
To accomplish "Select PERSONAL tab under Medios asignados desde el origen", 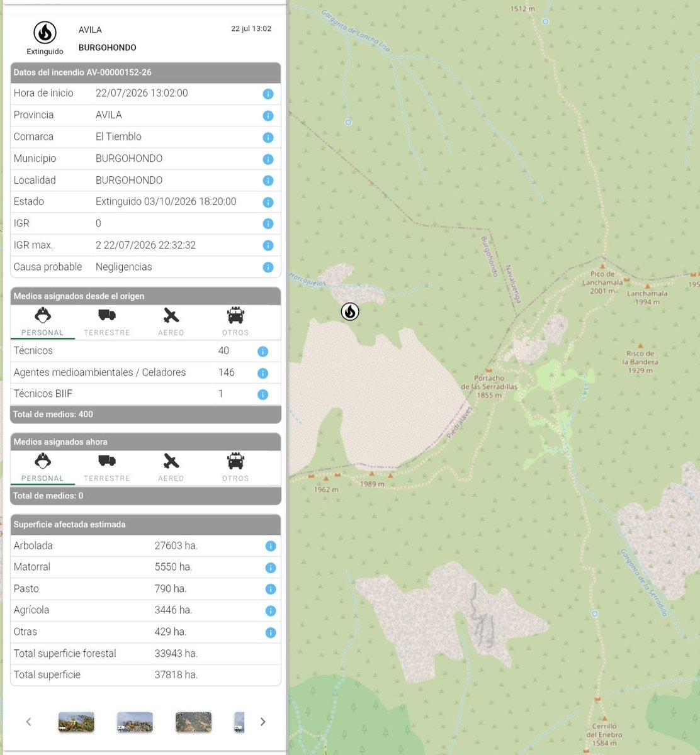I will (43, 323).
